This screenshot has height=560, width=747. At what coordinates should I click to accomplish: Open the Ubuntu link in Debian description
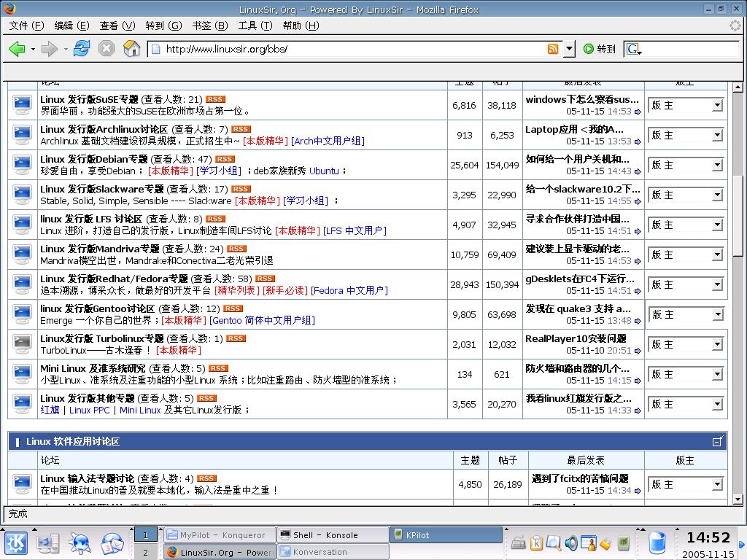[x=324, y=171]
